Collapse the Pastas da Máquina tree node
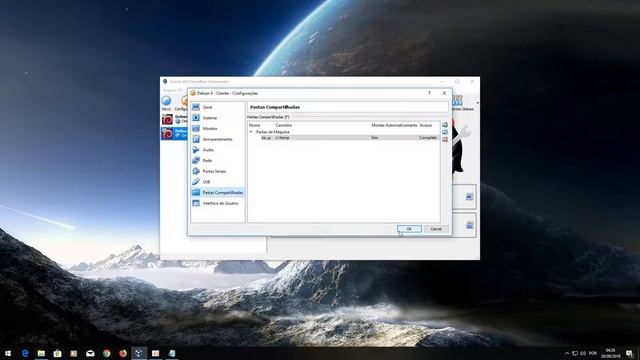Viewport: 640px width, 360px height. click(x=251, y=132)
